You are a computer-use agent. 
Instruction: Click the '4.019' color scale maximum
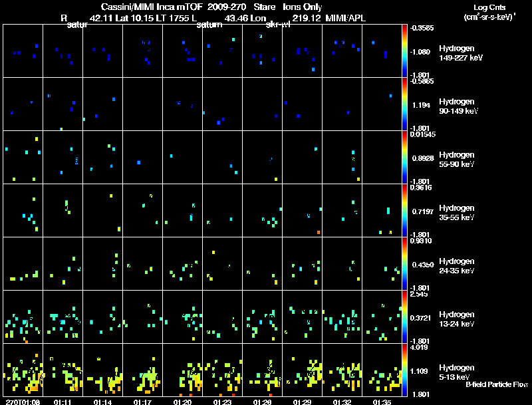(419, 347)
